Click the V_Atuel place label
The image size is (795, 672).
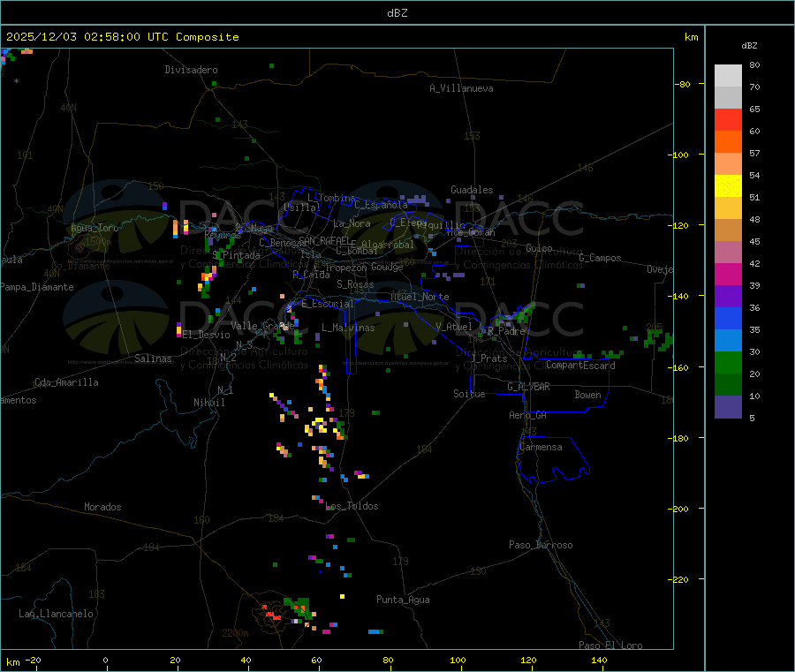tap(454, 327)
